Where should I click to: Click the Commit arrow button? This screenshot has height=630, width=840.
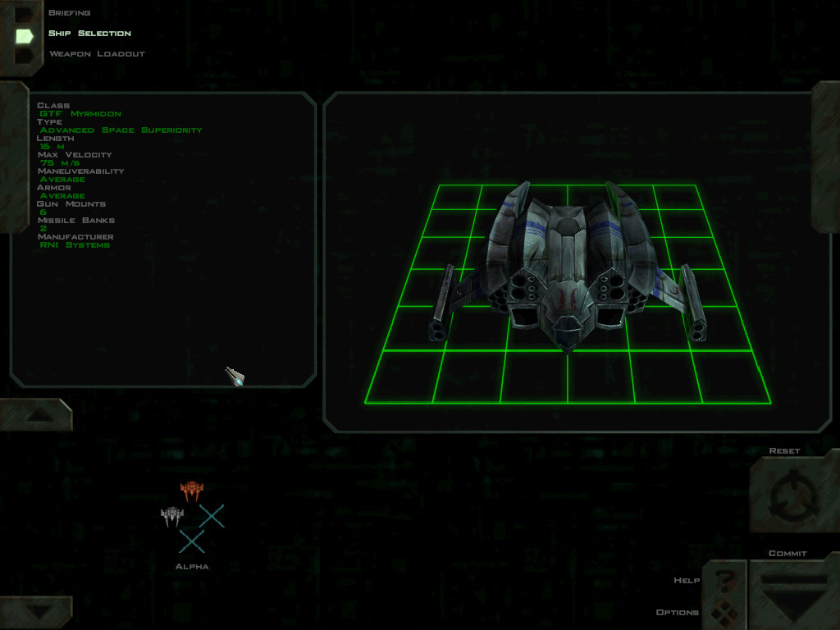(x=794, y=597)
